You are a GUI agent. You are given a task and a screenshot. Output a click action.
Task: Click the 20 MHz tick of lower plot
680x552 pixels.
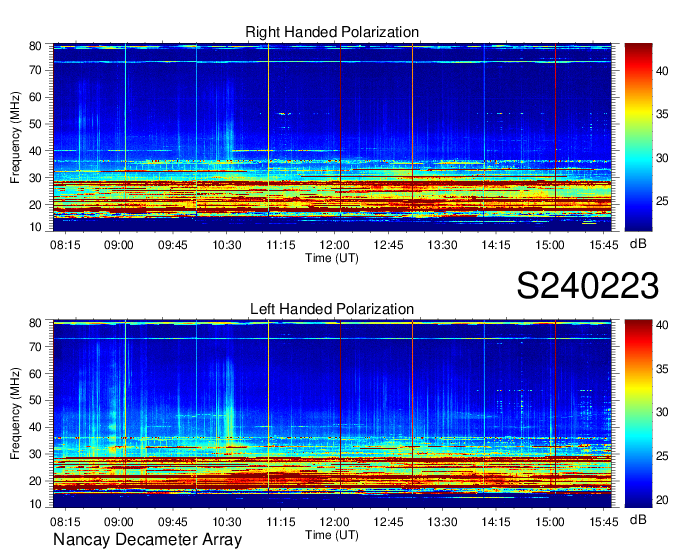[35, 481]
